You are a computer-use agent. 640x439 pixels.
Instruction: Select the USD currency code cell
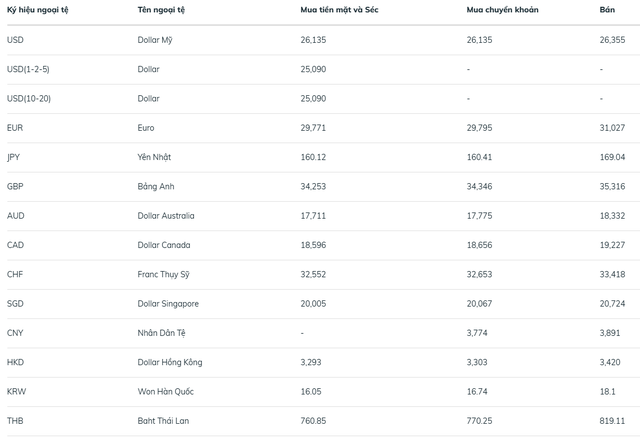pyautogui.click(x=15, y=40)
